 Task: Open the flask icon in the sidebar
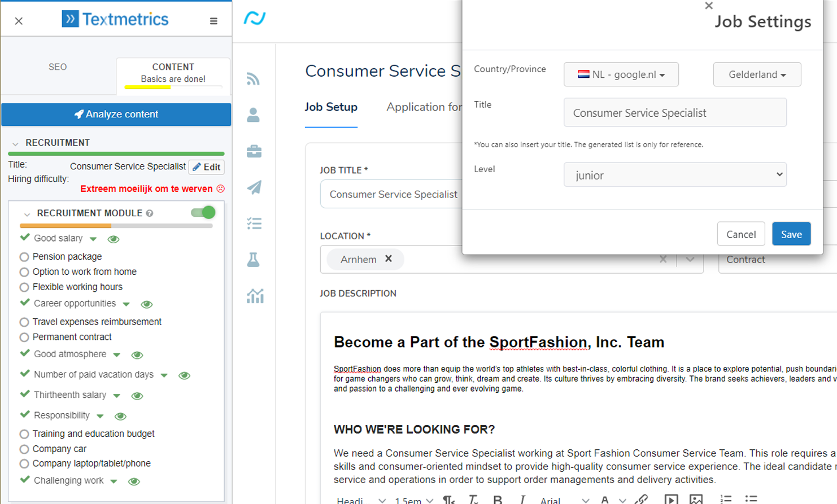254,260
